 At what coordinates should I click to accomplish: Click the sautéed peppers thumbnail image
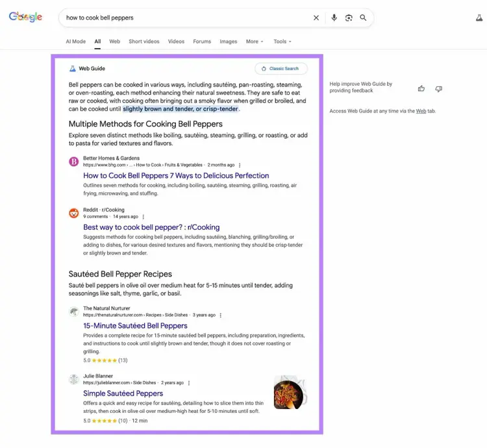290,392
